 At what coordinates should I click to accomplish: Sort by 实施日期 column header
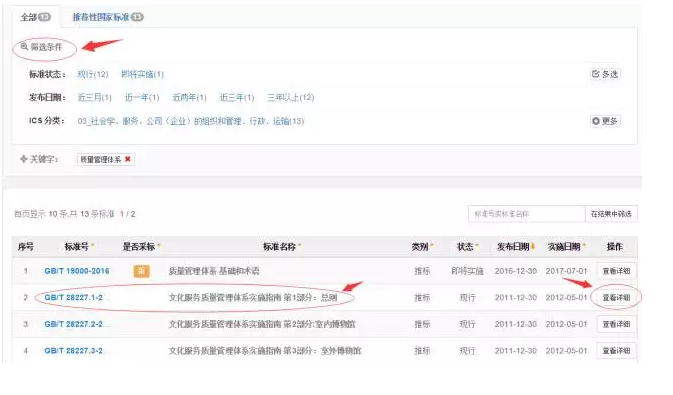click(567, 246)
